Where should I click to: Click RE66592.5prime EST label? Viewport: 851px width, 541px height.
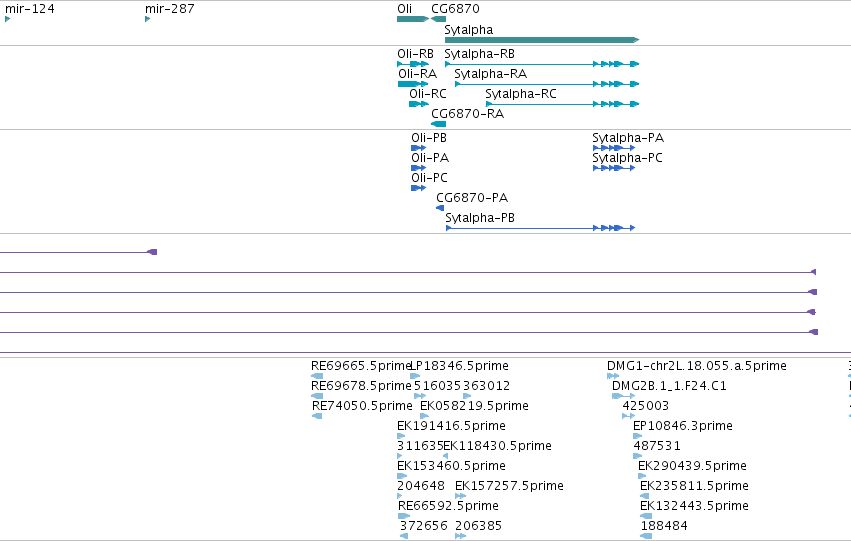(448, 506)
